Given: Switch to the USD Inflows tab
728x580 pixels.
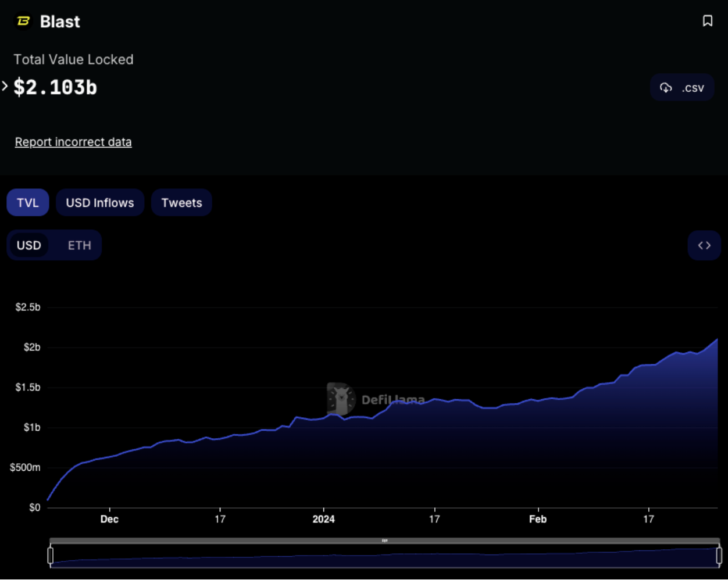Looking at the screenshot, I should click(x=100, y=202).
